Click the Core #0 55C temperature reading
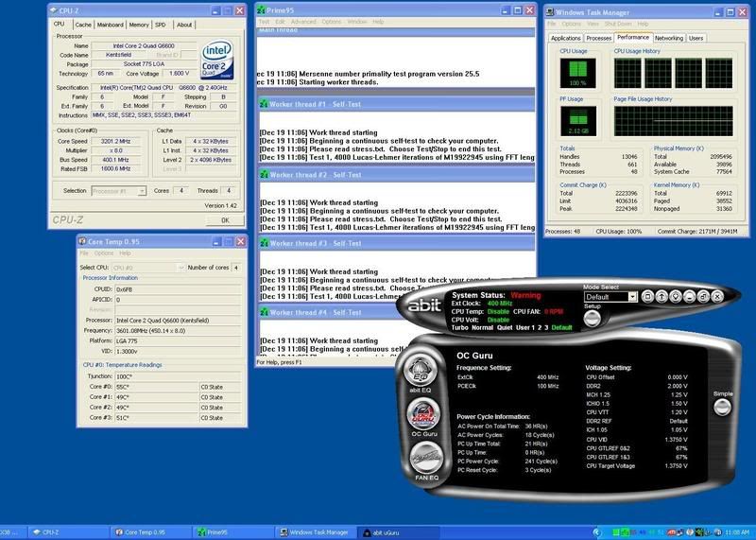Image resolution: width=756 pixels, height=540 pixels. [x=157, y=387]
